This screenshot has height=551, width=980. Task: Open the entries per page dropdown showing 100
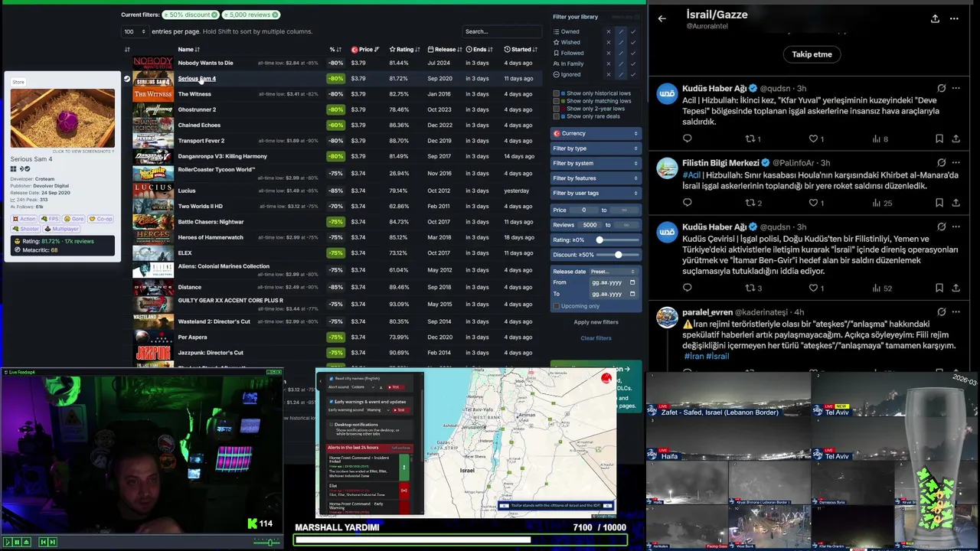(134, 31)
